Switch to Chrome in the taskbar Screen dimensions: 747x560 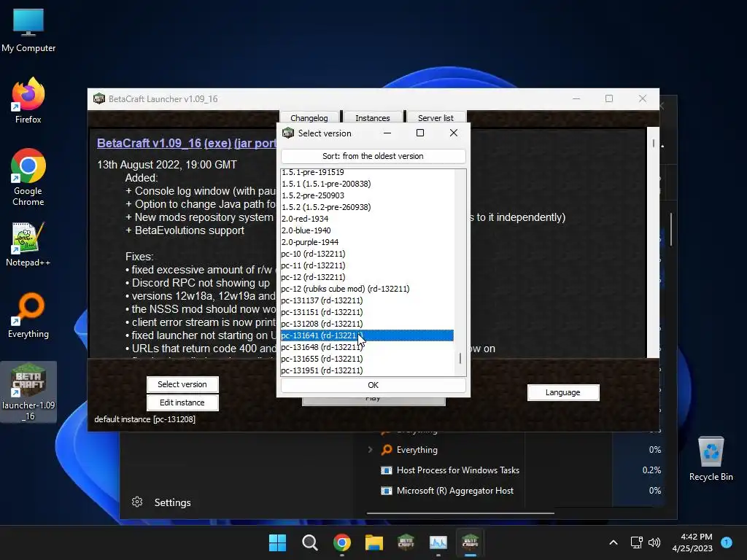tap(342, 542)
